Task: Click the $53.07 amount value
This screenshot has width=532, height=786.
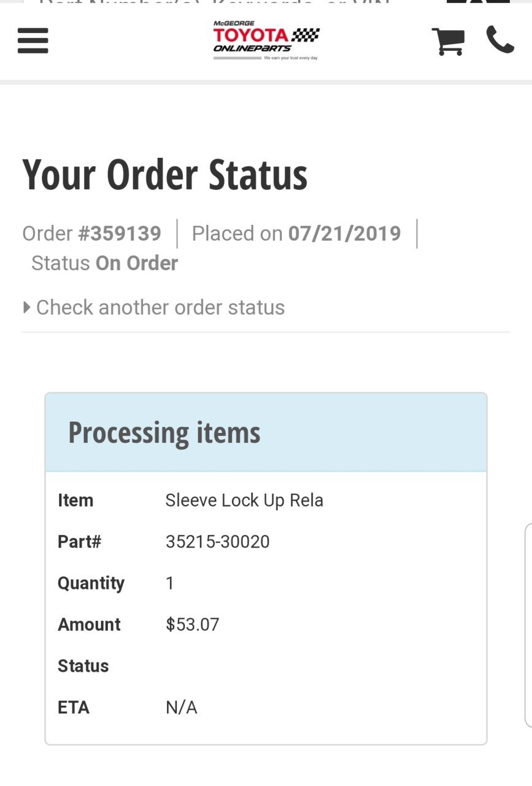Action: tap(192, 625)
